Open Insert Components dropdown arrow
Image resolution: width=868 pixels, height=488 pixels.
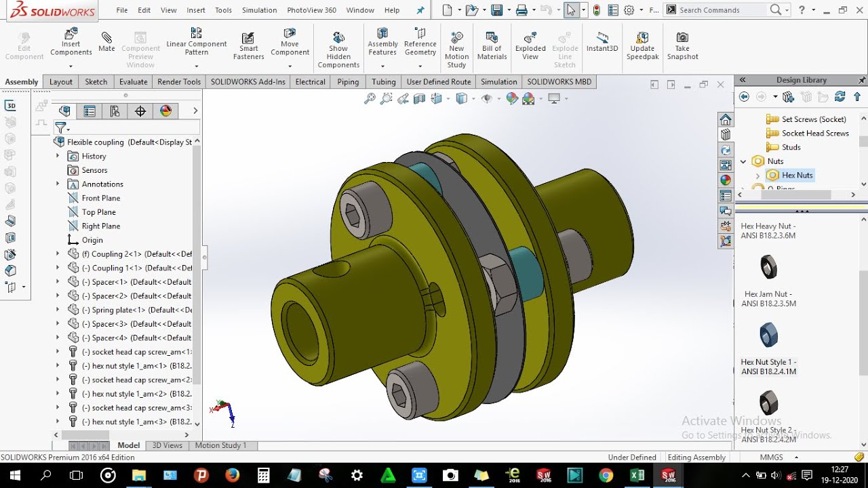71,66
